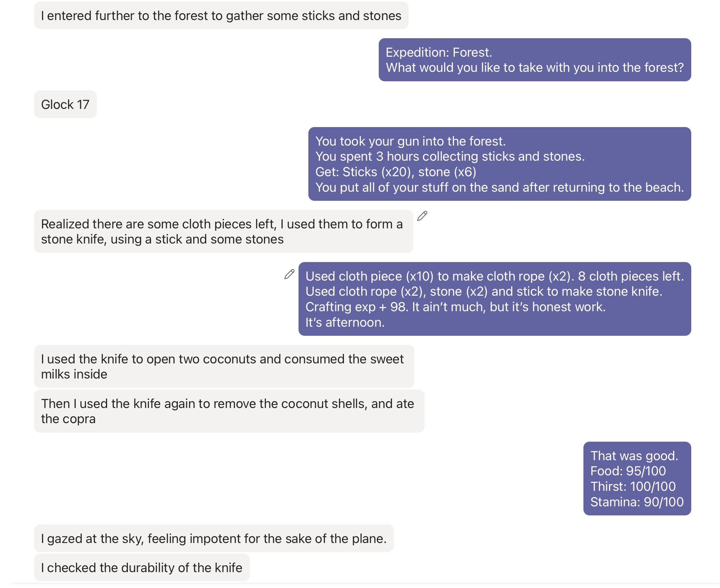Click the "Food: 95/100" stat line
The height and width of the screenshot is (588, 720).
pos(628,471)
